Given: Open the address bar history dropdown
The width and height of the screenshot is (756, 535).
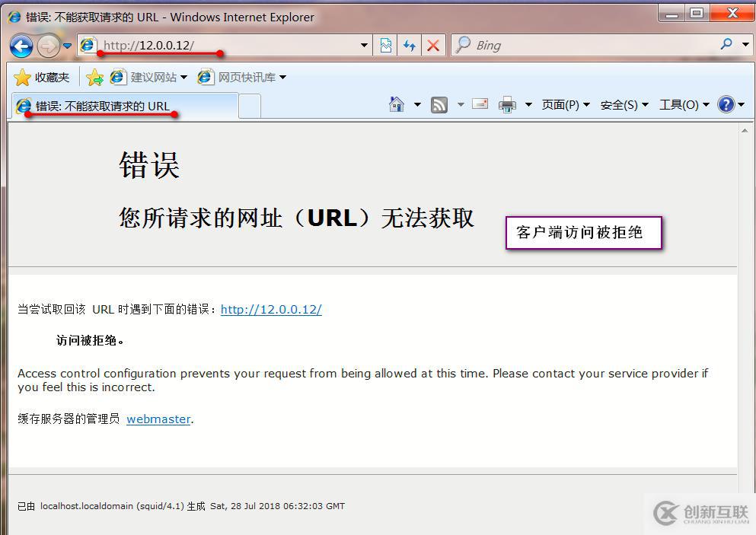Looking at the screenshot, I should (x=364, y=45).
